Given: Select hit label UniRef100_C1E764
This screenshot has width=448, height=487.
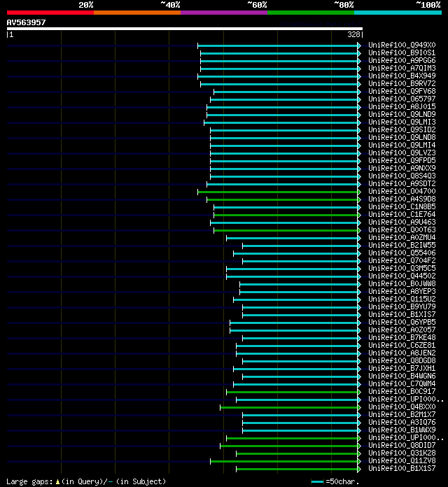Looking at the screenshot, I should 402,214.
